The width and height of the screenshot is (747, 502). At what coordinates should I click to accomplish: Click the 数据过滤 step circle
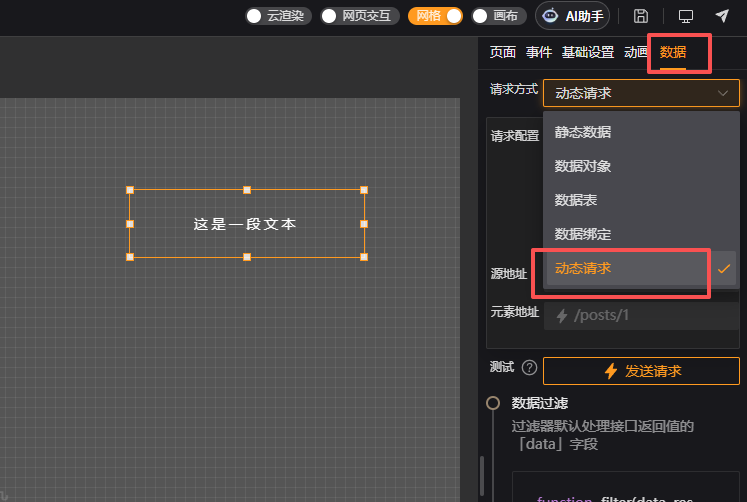coord(493,403)
